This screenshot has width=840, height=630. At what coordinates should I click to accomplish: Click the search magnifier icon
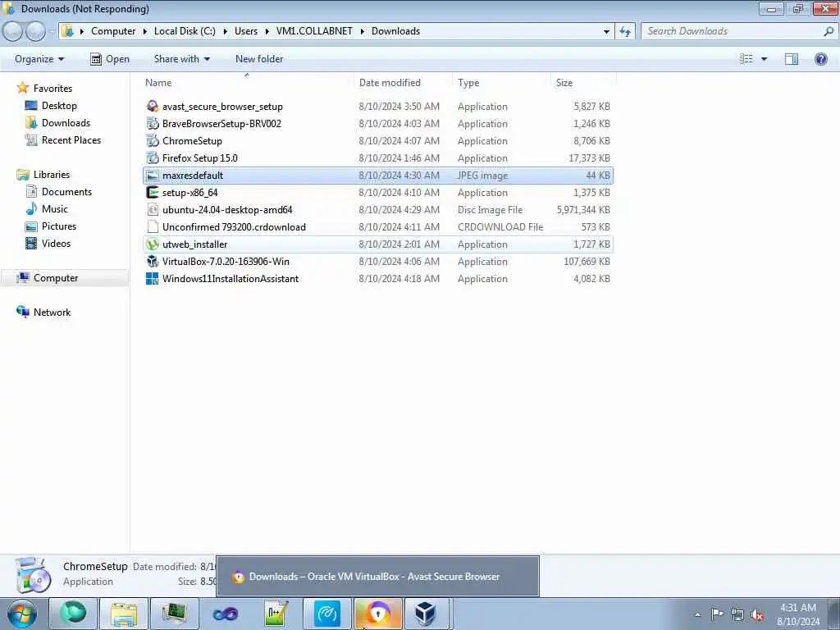(x=829, y=31)
